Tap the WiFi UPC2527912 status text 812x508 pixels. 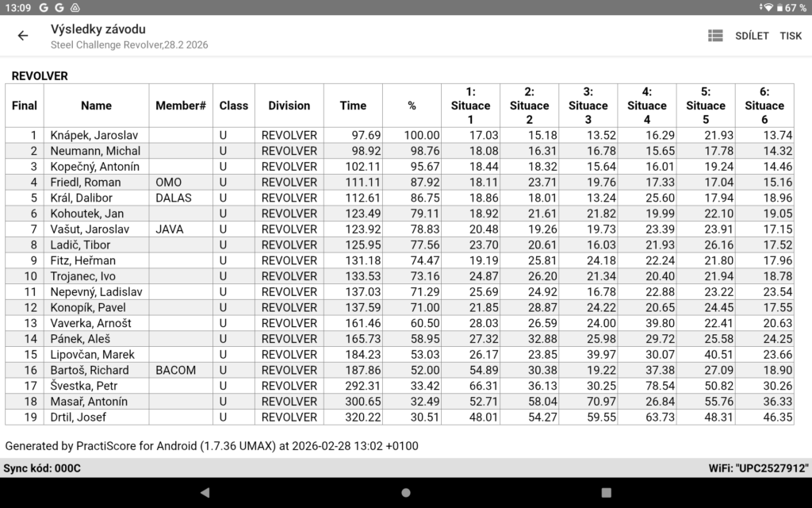pos(757,468)
